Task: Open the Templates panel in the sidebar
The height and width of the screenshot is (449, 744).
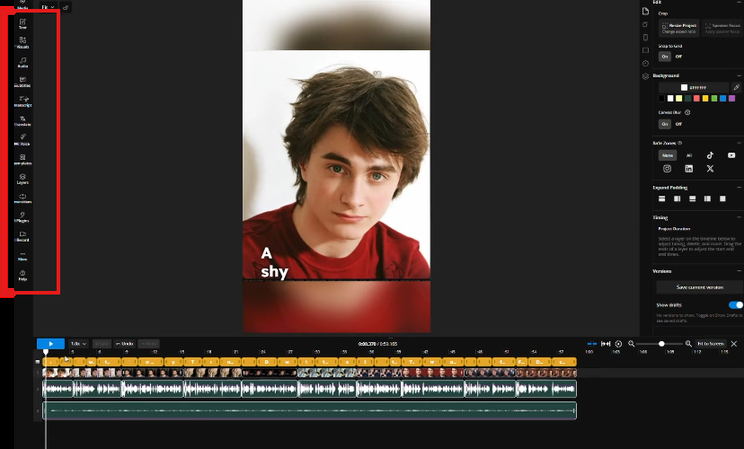Action: tap(22, 159)
